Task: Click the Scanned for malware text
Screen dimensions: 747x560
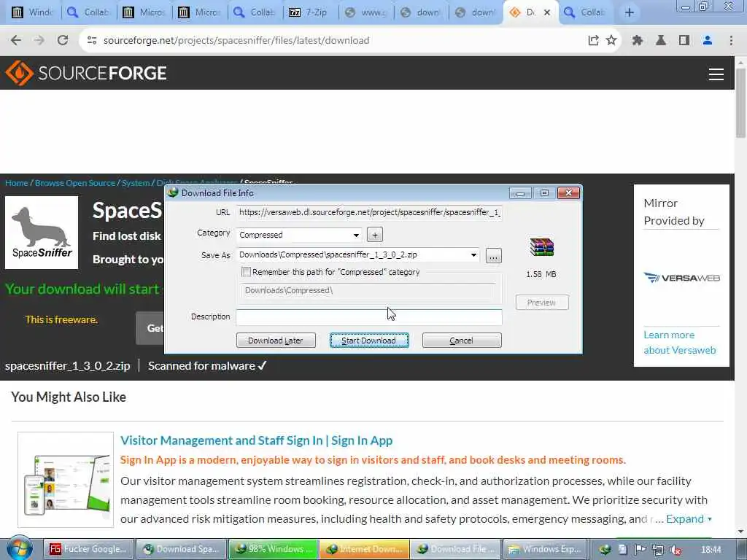Action: (x=201, y=366)
